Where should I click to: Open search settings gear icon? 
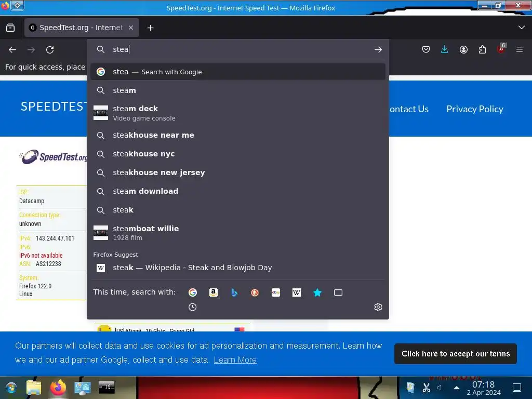point(378,307)
